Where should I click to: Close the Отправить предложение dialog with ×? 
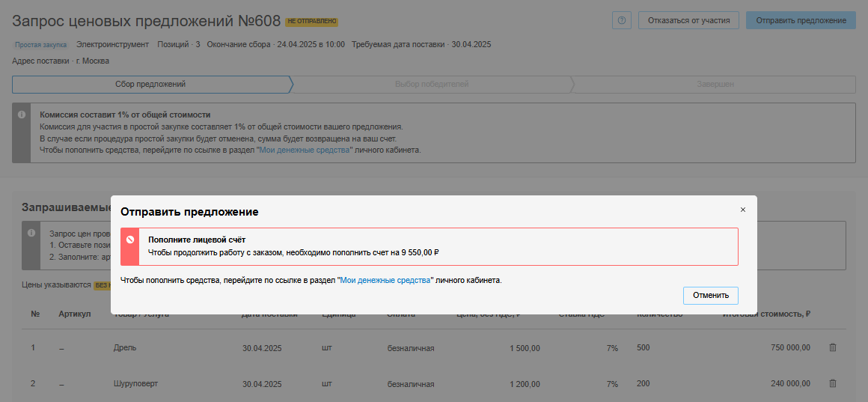742,210
